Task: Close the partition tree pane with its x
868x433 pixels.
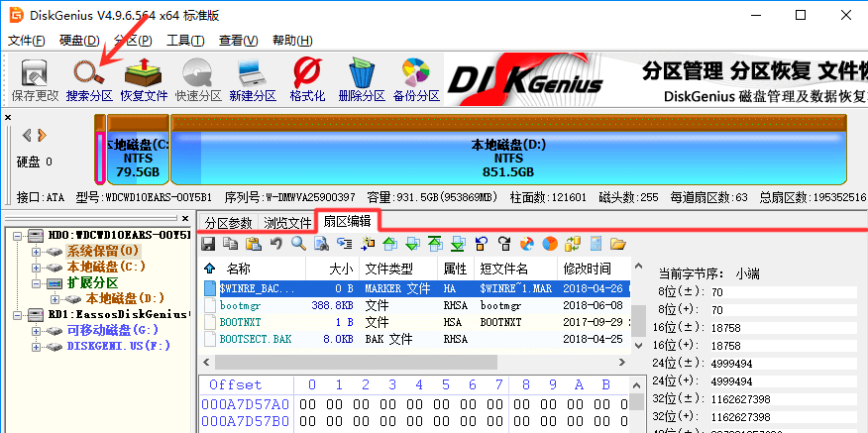Action: 185,218
